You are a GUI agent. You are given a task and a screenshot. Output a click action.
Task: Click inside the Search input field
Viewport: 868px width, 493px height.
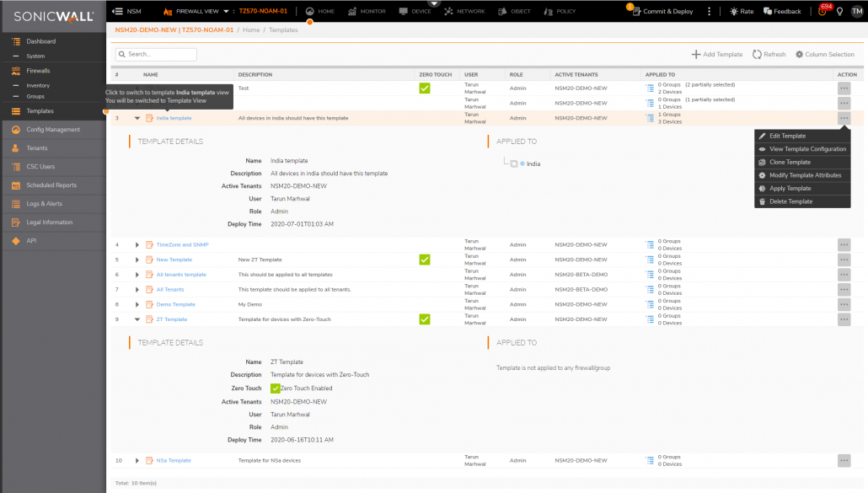point(156,53)
